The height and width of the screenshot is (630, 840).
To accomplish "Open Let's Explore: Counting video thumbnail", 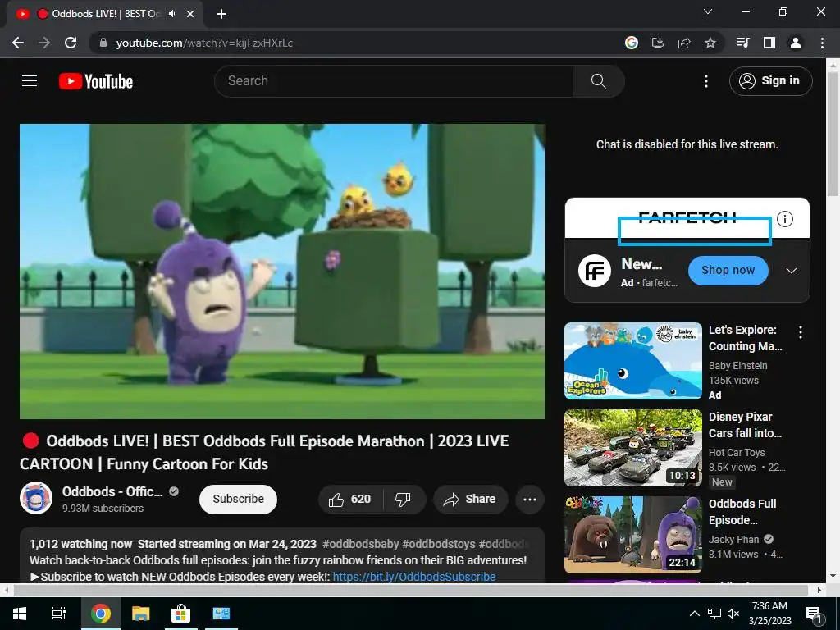I will tap(633, 361).
